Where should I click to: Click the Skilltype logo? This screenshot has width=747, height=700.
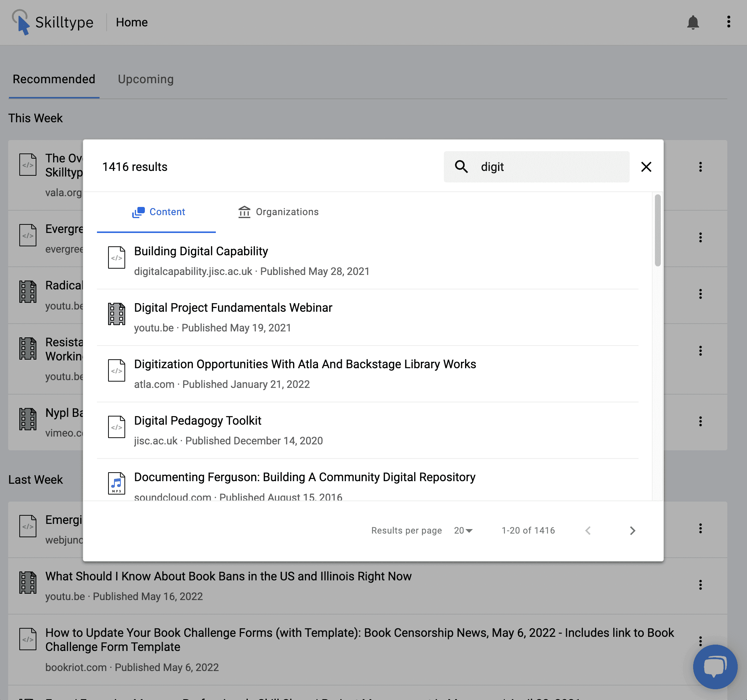point(53,23)
